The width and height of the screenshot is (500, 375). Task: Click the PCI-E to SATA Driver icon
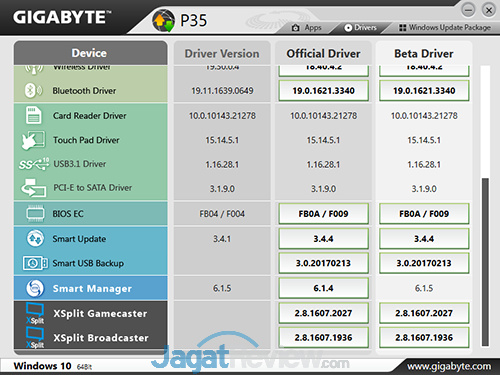point(33,188)
